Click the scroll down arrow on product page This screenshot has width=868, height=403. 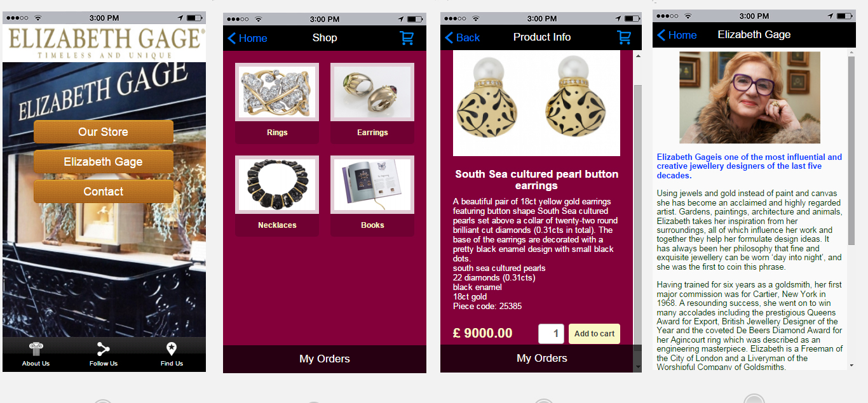click(638, 366)
